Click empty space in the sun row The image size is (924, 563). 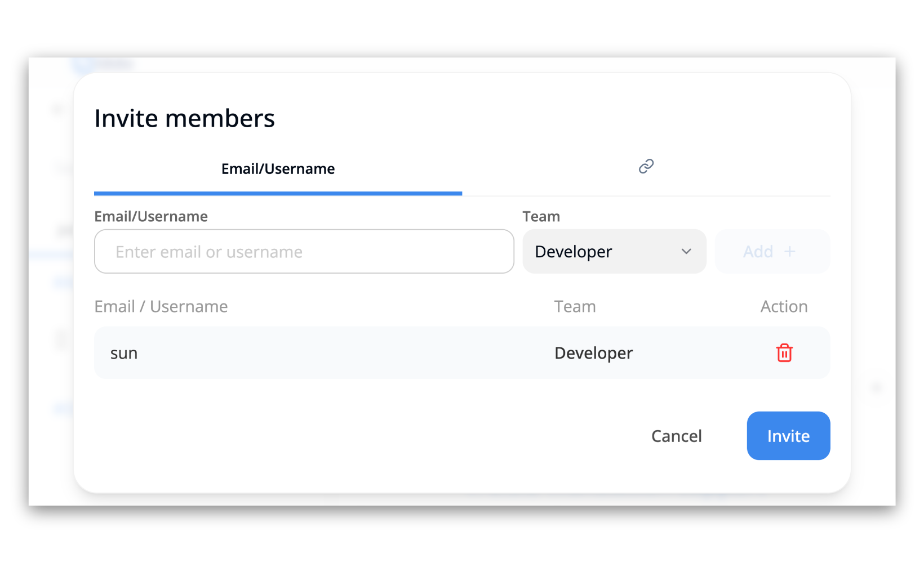click(x=338, y=353)
